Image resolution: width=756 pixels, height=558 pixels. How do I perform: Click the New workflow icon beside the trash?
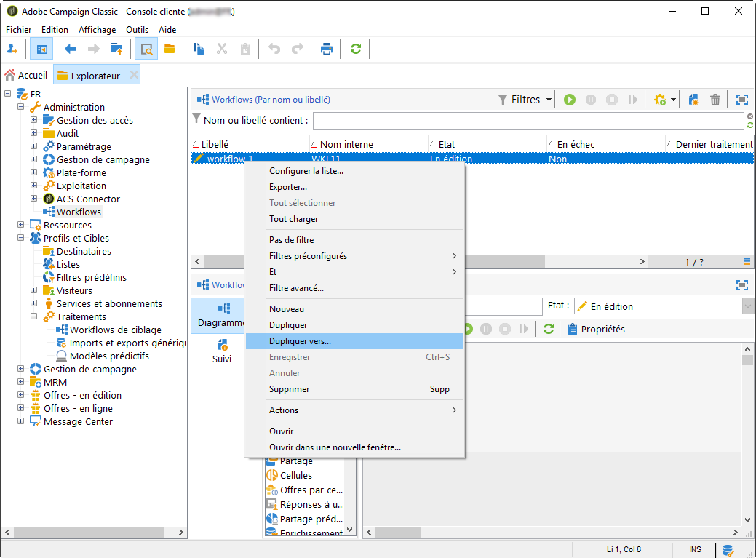(693, 100)
